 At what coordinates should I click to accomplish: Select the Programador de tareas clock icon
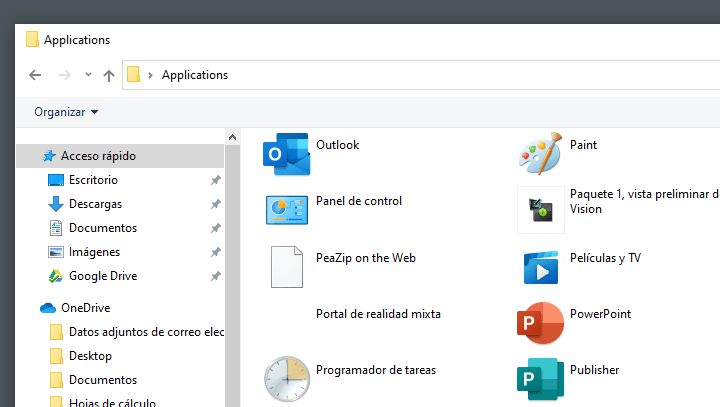pos(287,379)
